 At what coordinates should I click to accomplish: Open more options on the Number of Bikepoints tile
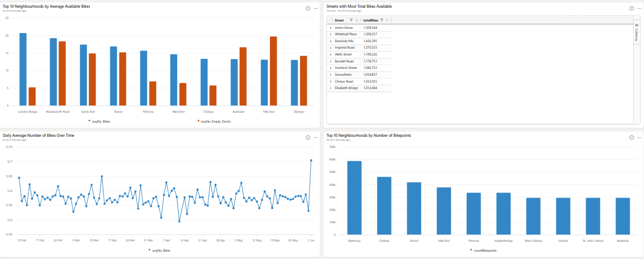pyautogui.click(x=639, y=138)
